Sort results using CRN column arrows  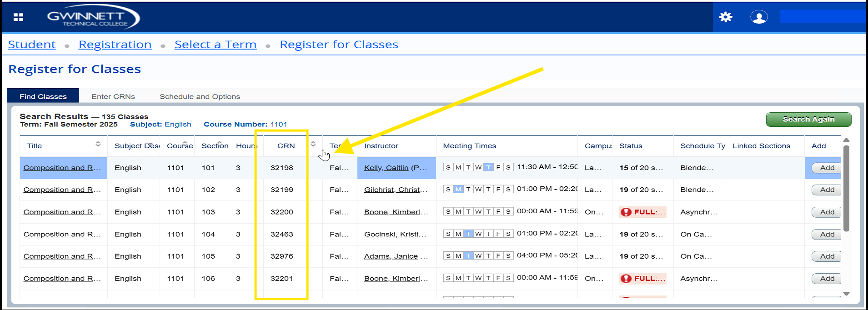point(313,144)
